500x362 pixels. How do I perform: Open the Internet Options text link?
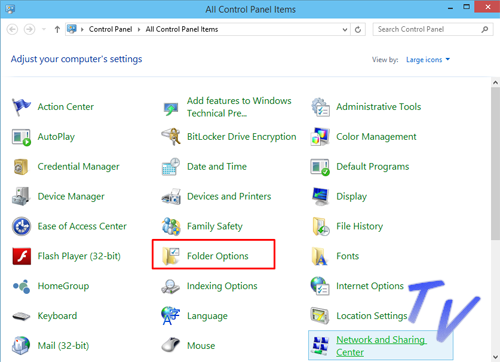pos(370,286)
